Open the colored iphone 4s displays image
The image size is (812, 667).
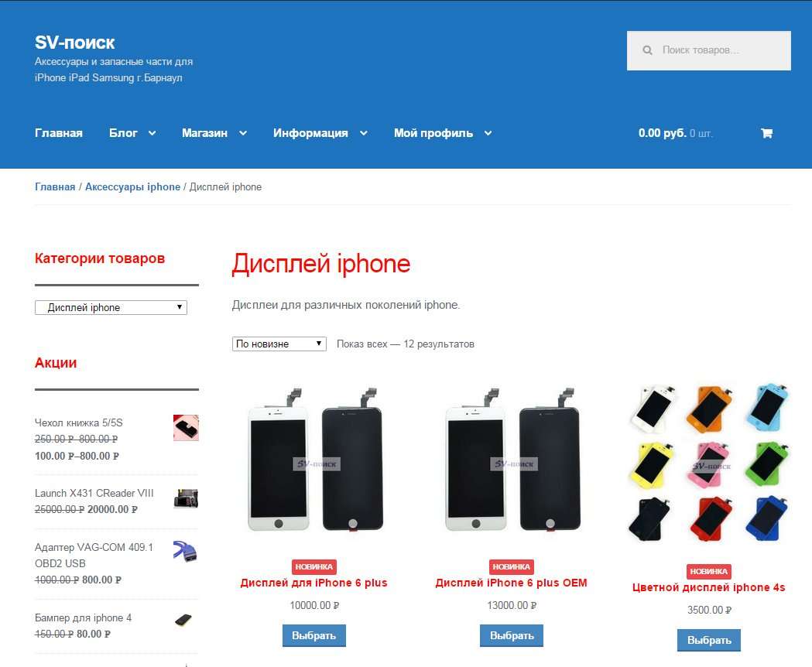709,463
